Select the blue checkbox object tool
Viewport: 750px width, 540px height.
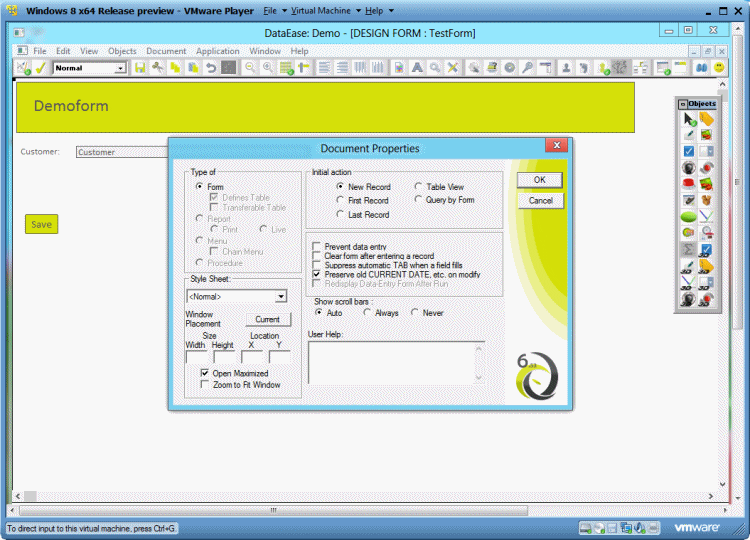689,151
